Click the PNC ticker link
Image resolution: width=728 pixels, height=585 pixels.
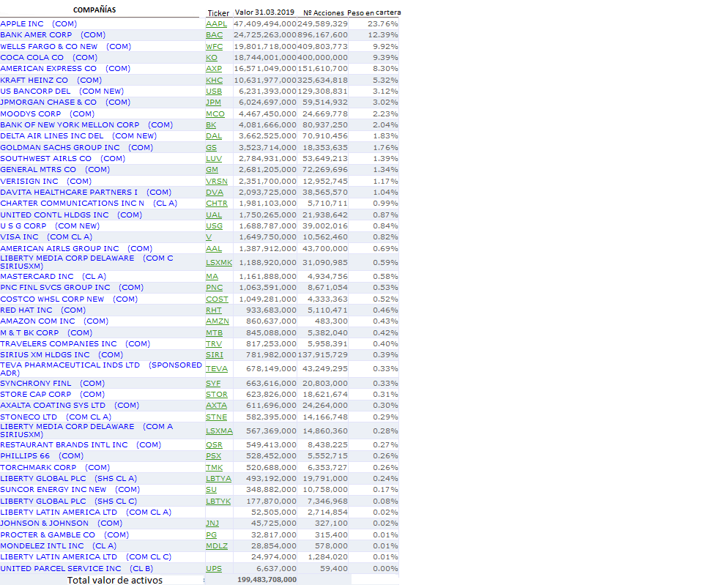tap(214, 288)
